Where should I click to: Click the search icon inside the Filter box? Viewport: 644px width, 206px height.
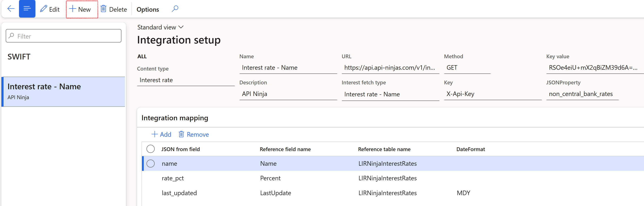pos(11,36)
